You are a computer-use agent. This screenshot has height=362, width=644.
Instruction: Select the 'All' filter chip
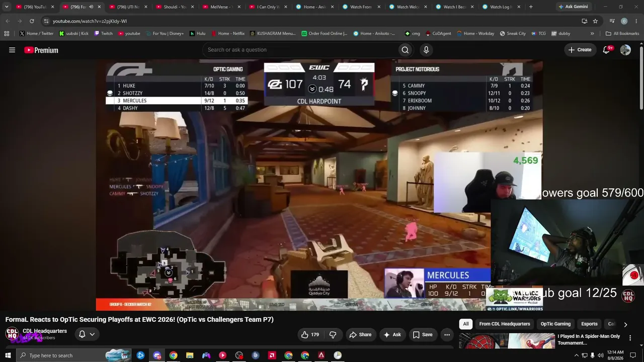pyautogui.click(x=466, y=324)
